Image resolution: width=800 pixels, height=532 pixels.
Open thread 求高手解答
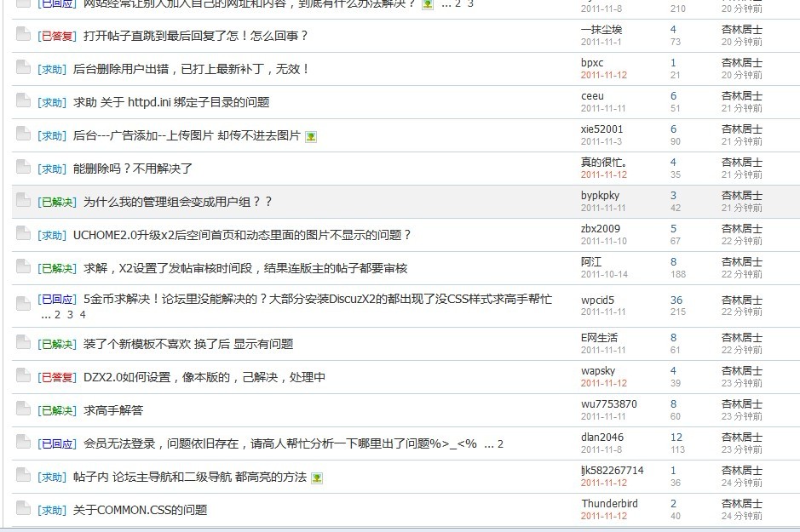coord(113,411)
